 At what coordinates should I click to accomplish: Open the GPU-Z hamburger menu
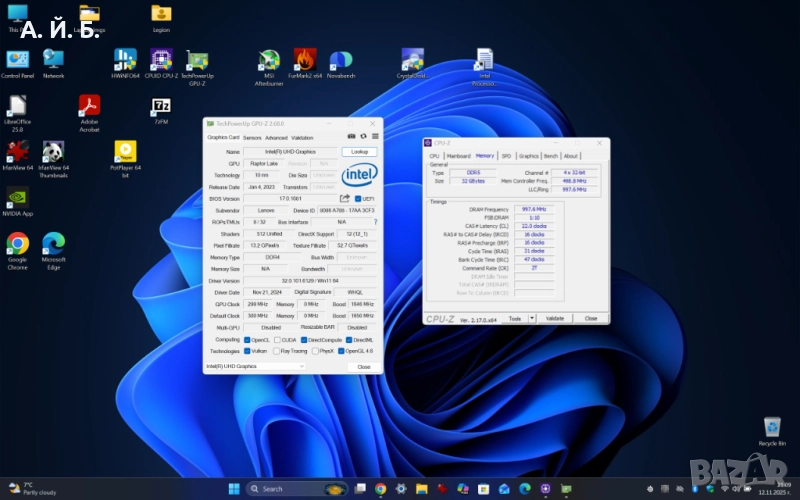(374, 137)
